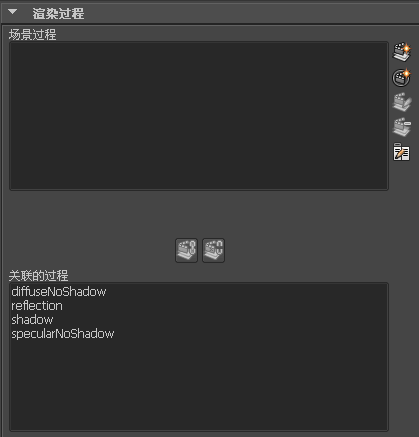Select the reflection pass

37,306
